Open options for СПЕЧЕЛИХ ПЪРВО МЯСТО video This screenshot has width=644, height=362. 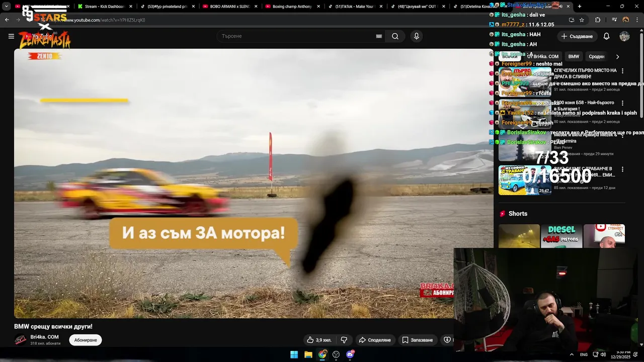[622, 71]
